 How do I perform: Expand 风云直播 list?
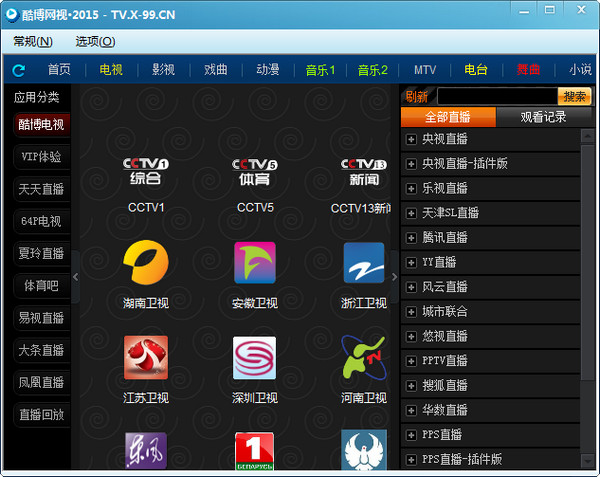[411, 287]
